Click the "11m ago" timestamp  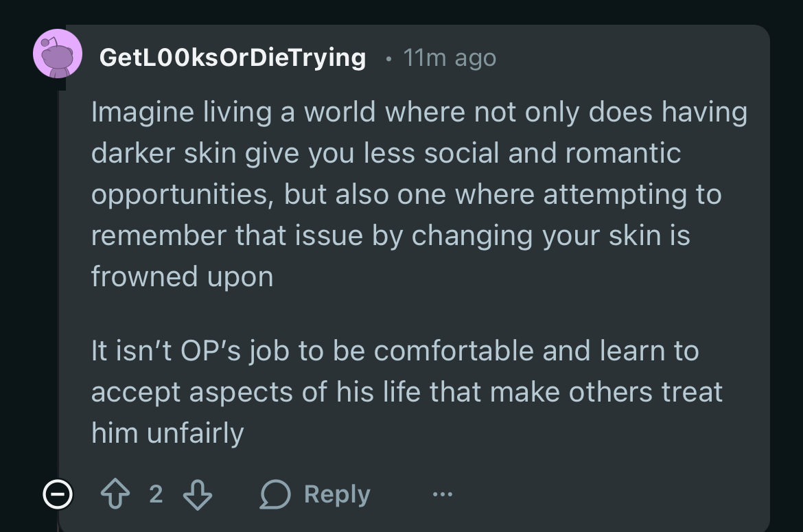tap(450, 58)
